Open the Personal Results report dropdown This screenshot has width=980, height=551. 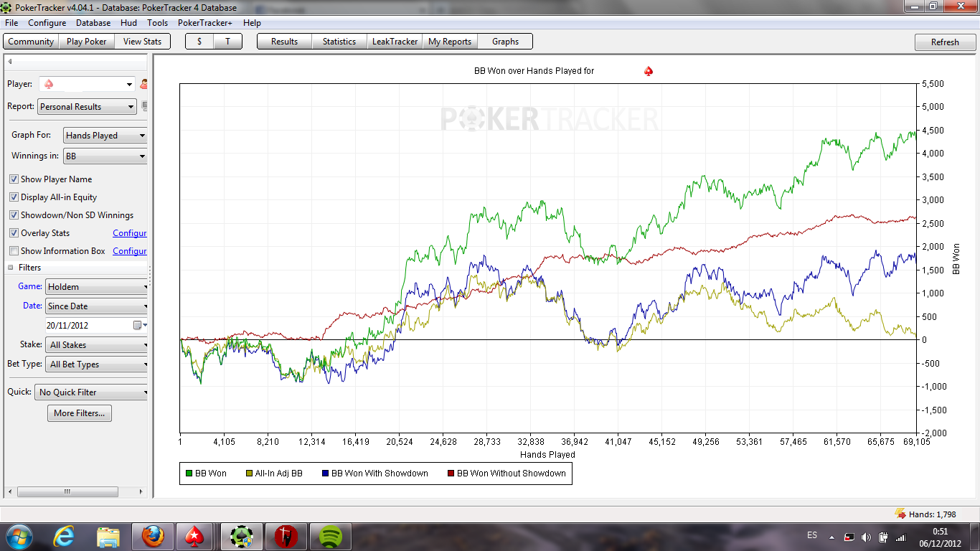[x=87, y=107]
